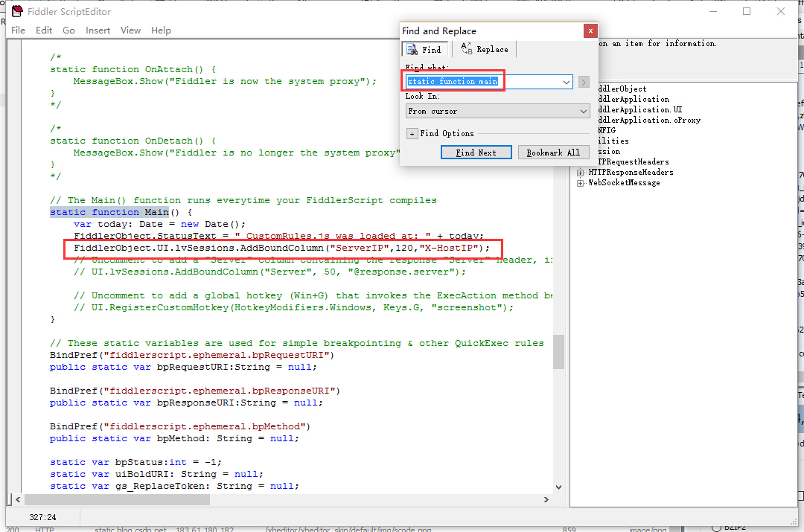Select HTTPResponseHeaders in class tree
The height and width of the screenshot is (532, 804).
pyautogui.click(x=631, y=172)
